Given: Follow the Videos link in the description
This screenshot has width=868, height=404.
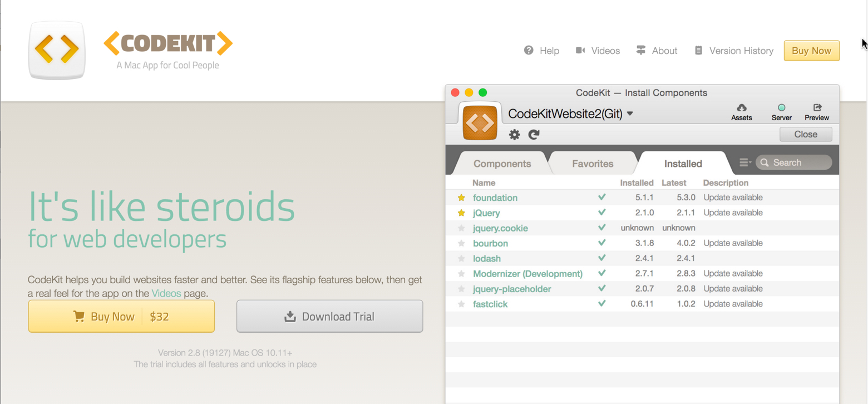Looking at the screenshot, I should coord(166,293).
